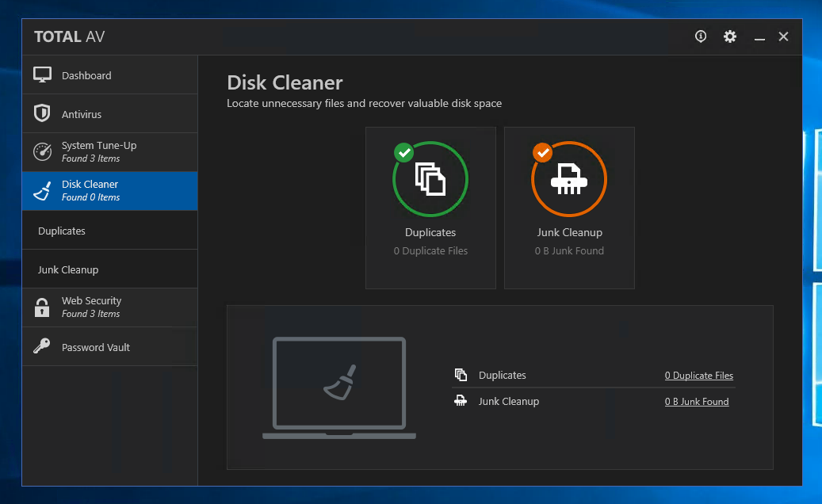Click the Password Vault key icon
Image resolution: width=822 pixels, height=504 pixels.
pos(42,346)
